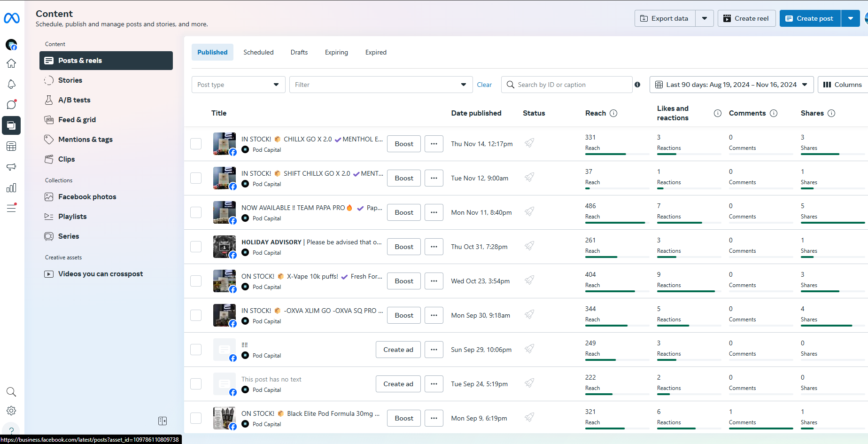Click Create ad for 'This post has no text'

coord(398,384)
